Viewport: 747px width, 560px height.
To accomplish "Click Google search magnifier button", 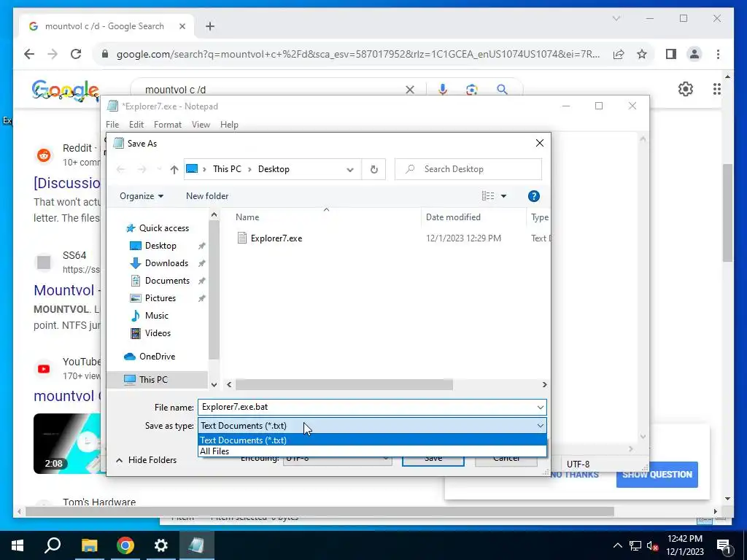I will click(502, 90).
